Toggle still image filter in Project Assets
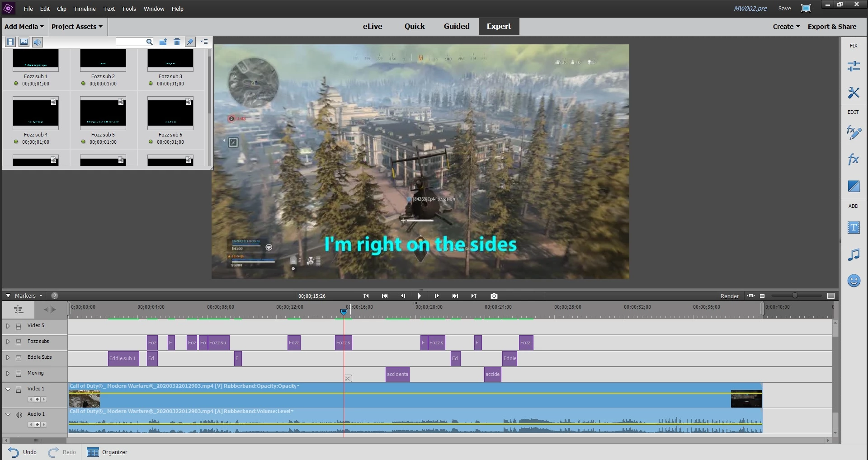This screenshot has width=868, height=460. pos(24,42)
